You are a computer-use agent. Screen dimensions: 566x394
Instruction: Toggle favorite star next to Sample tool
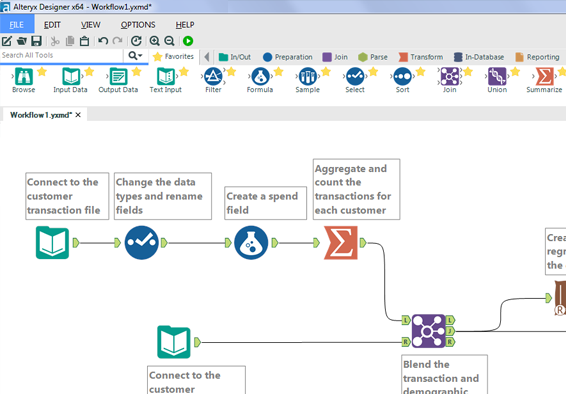pos(326,72)
